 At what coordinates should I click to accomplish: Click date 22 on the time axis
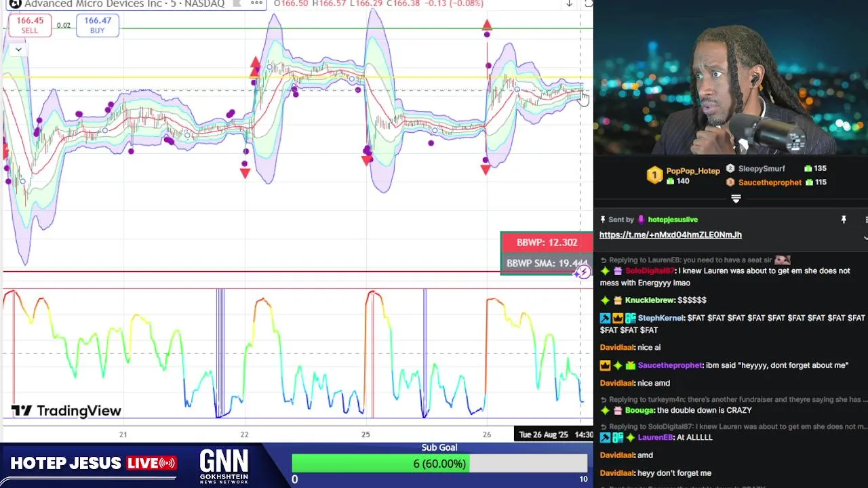tap(244, 434)
